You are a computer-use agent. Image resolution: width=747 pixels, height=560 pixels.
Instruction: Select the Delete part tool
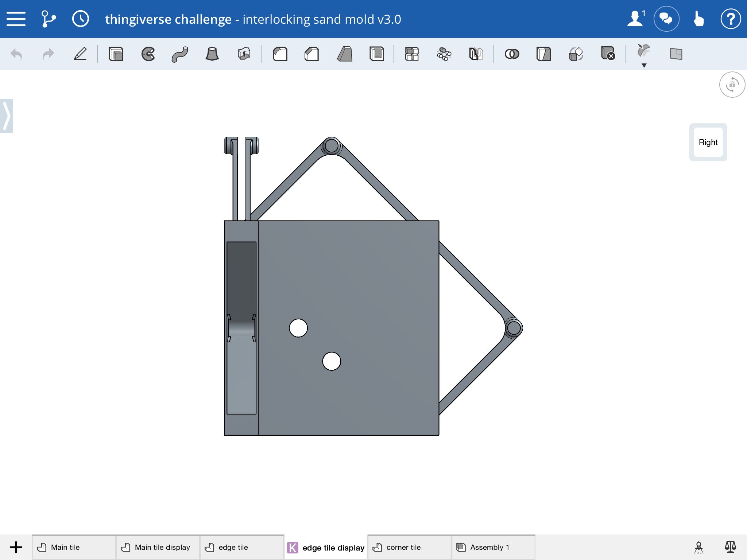[608, 54]
